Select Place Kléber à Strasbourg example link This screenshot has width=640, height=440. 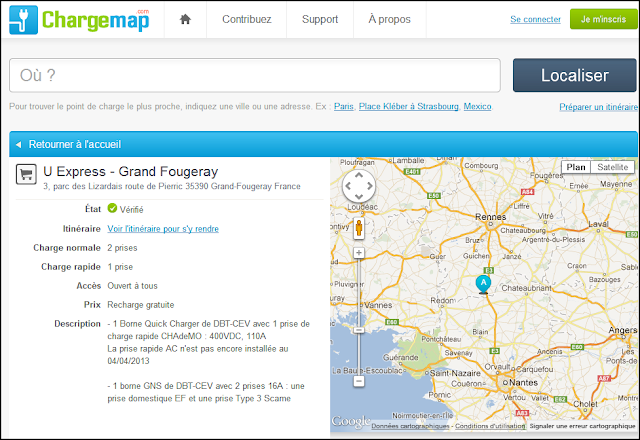click(x=409, y=107)
